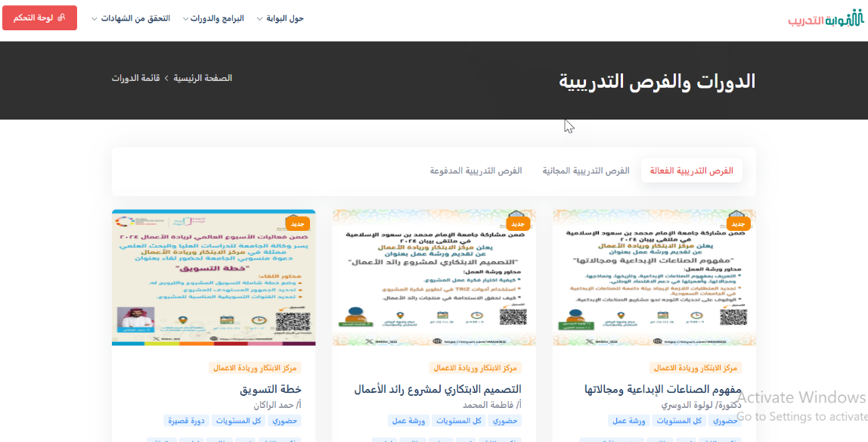The width and height of the screenshot is (868, 442).
Task: Open the مفهوم الصناعات الإبداعية poster image
Action: pyautogui.click(x=654, y=278)
